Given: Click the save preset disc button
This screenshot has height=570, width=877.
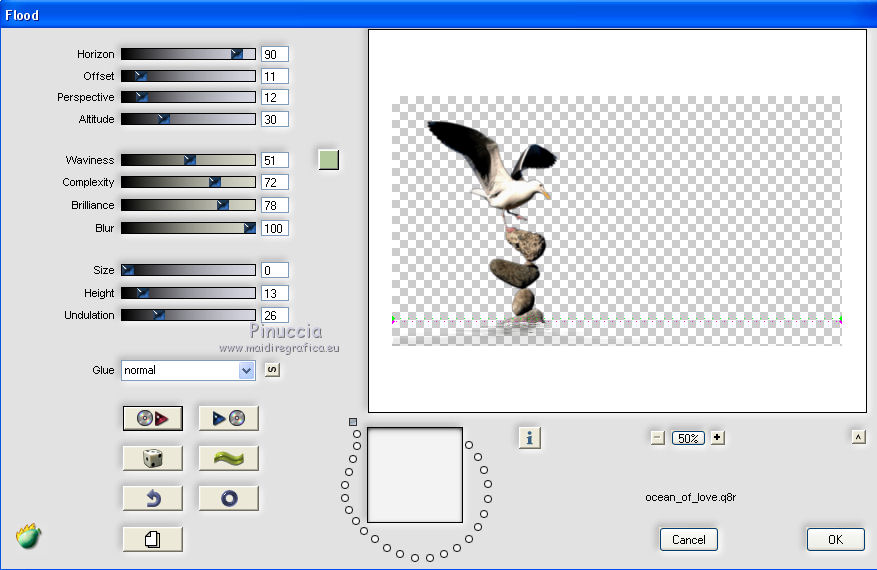Looking at the screenshot, I should point(228,418).
